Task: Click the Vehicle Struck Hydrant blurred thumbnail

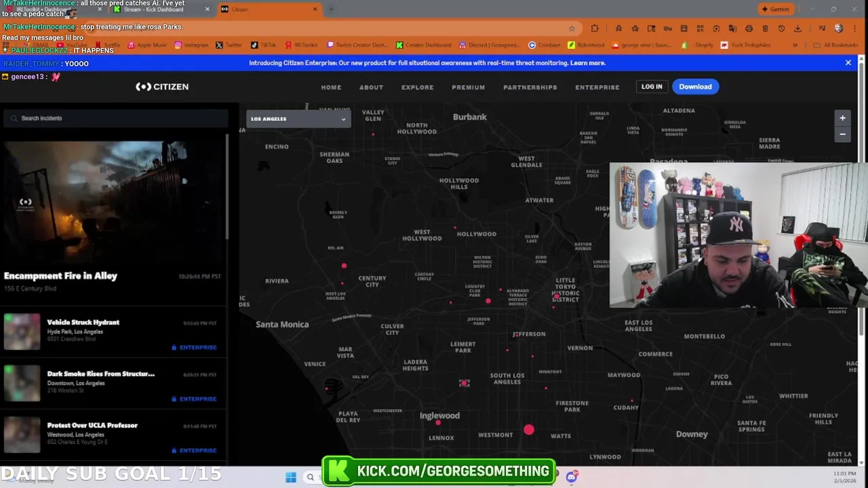Action: (x=22, y=332)
